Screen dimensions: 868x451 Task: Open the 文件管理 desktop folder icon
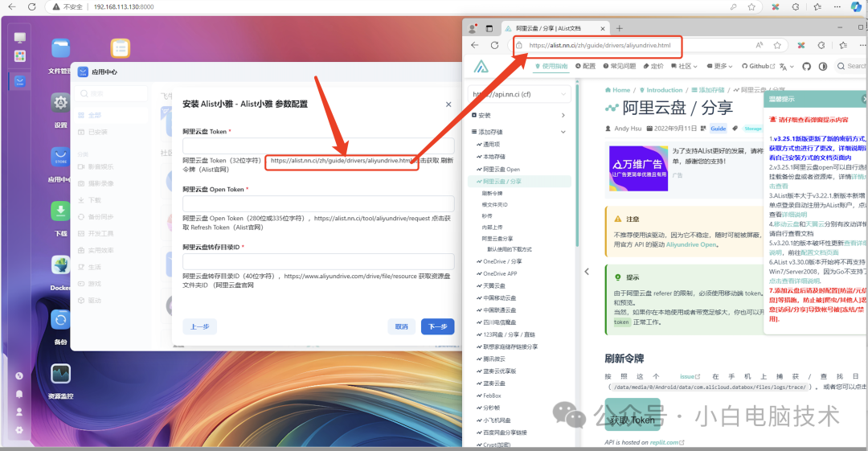60,49
